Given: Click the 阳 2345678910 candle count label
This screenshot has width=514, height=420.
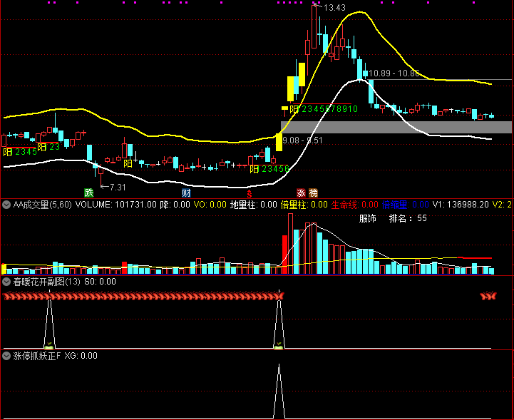Looking at the screenshot, I should click(x=324, y=109).
